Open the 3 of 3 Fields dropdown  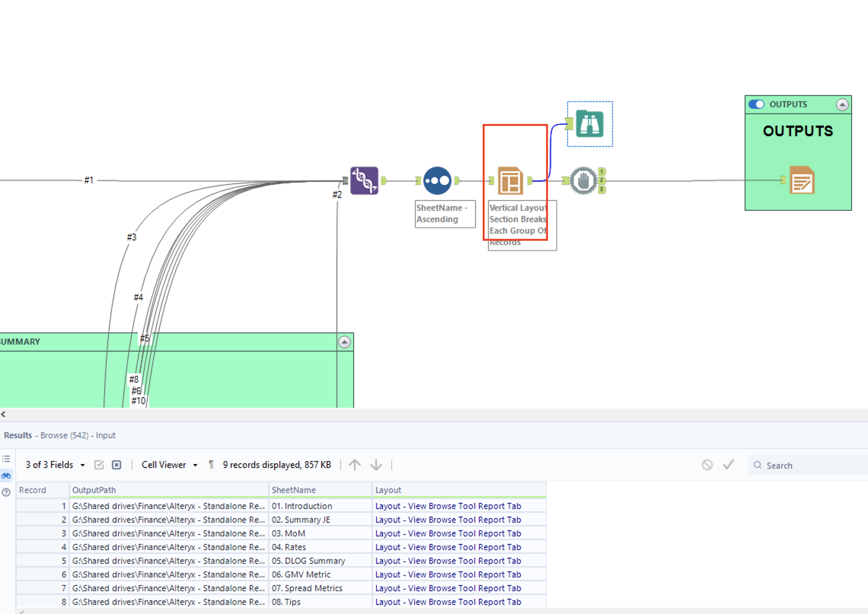tap(55, 465)
